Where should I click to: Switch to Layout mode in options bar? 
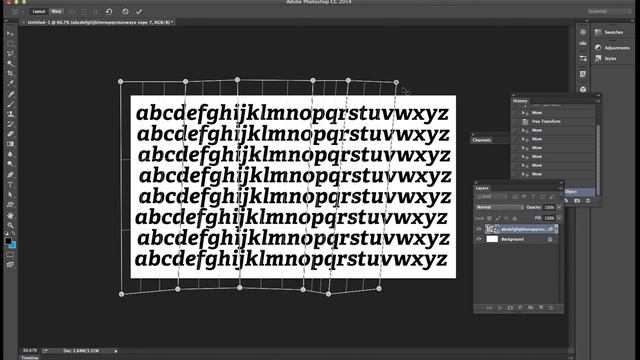(39, 11)
